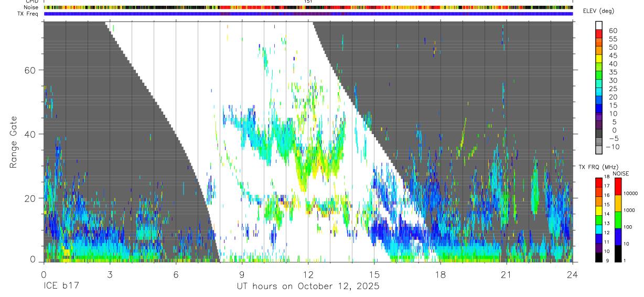Viewport: 644px width, 297px height.
Task: Click the 'Noise' row label at top left
Action: (x=31, y=7)
